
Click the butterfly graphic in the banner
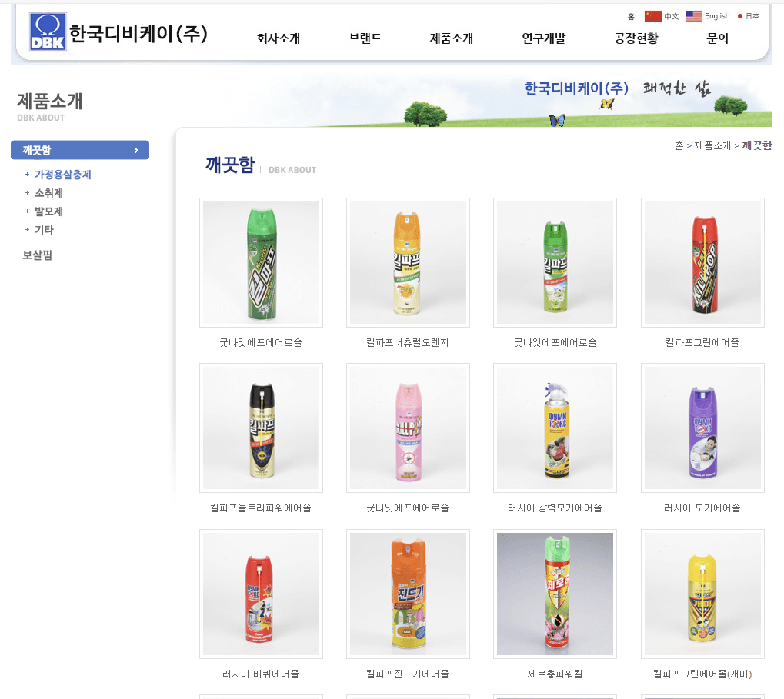(x=557, y=119)
